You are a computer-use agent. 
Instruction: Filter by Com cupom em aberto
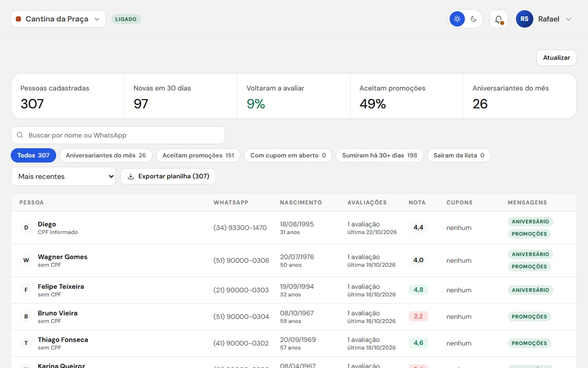point(288,155)
